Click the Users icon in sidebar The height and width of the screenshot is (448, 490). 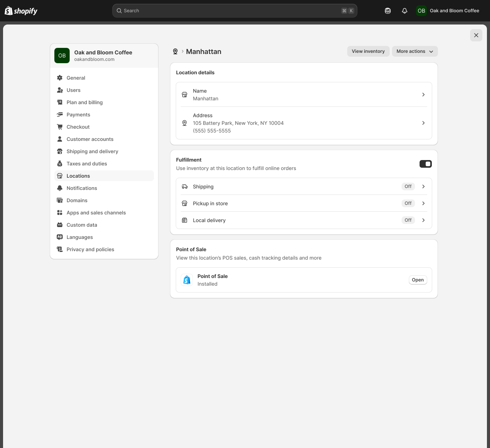60,90
